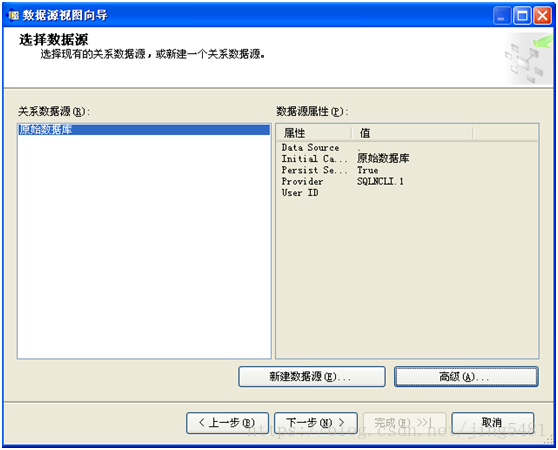This screenshot has height=450, width=558.
Task: Open the 新建数据源(E)... dialog
Action: [312, 376]
